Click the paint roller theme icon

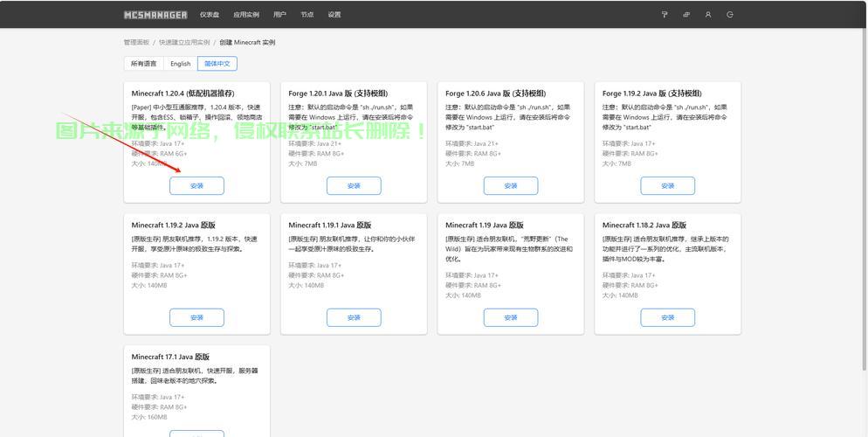pos(665,15)
